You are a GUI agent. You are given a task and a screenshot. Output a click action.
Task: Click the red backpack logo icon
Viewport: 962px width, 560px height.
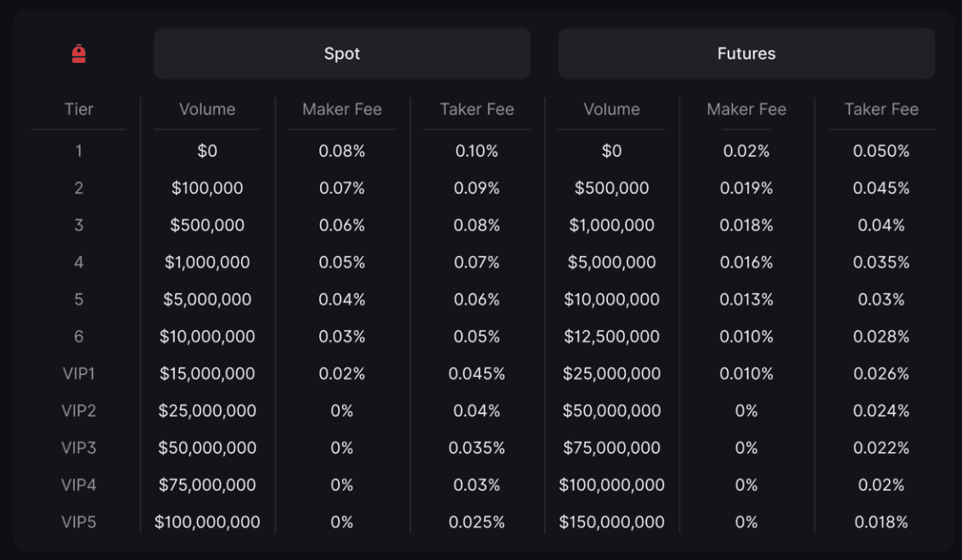[78, 52]
